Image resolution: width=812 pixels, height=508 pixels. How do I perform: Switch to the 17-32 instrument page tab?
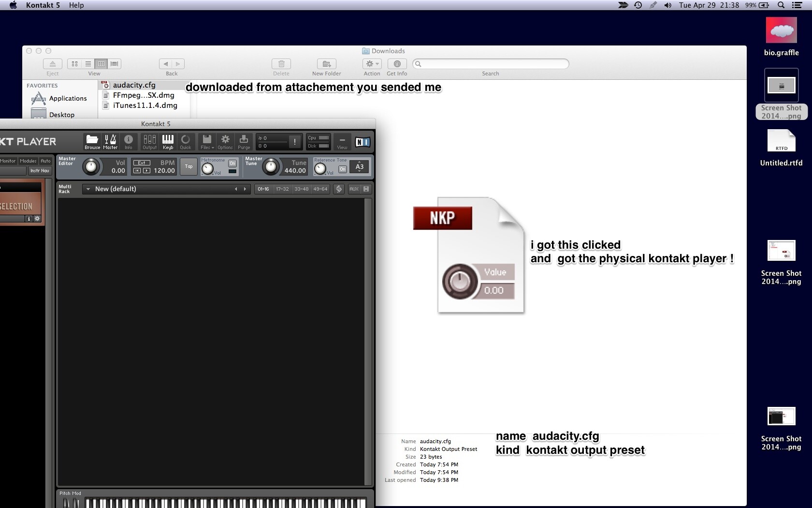pyautogui.click(x=282, y=189)
